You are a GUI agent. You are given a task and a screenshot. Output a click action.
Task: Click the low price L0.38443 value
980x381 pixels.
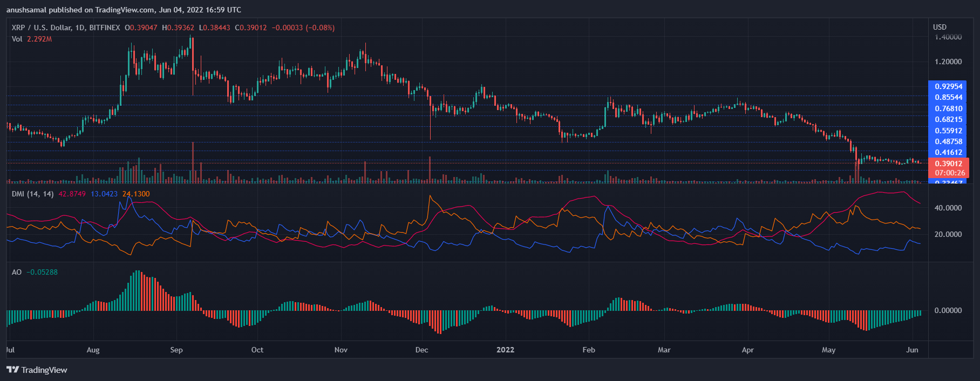point(215,28)
